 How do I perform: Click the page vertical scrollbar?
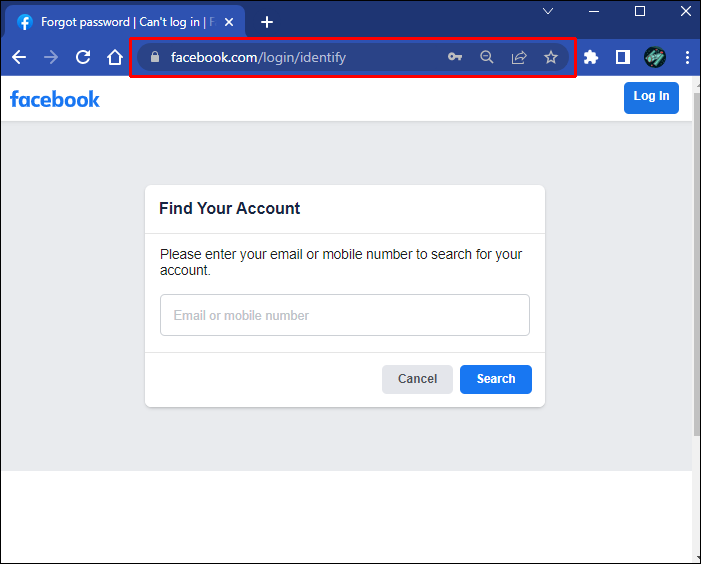pos(697,264)
